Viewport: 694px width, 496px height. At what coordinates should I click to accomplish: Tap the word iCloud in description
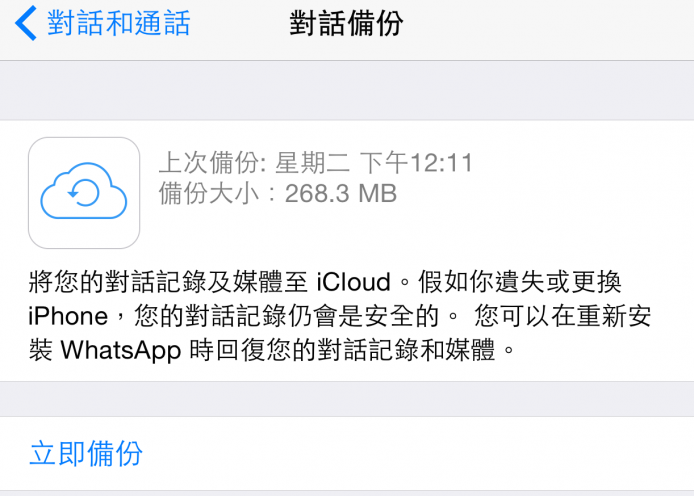point(354,282)
